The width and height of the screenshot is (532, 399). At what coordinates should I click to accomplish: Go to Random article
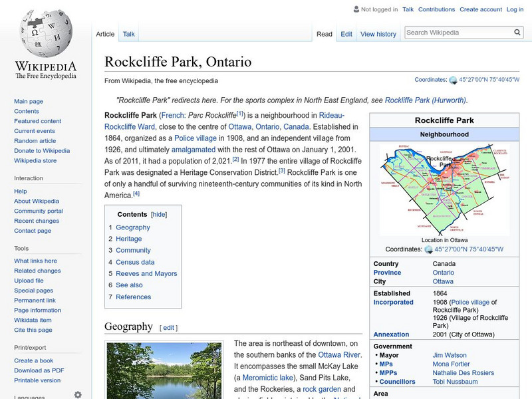(35, 141)
